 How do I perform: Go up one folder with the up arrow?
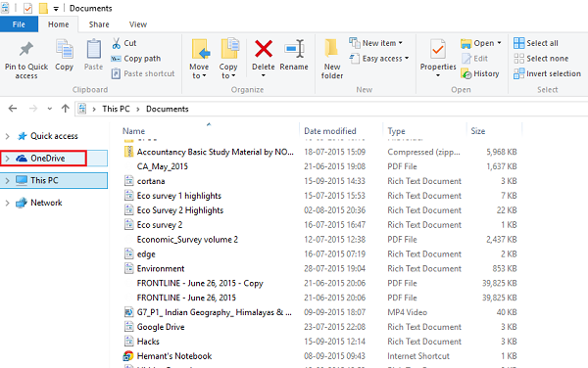pos(66,109)
